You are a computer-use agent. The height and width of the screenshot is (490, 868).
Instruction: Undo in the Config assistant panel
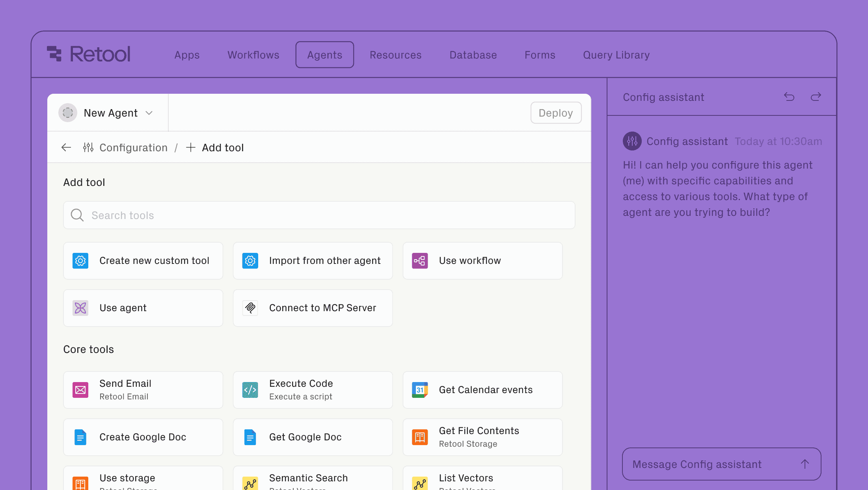click(789, 97)
